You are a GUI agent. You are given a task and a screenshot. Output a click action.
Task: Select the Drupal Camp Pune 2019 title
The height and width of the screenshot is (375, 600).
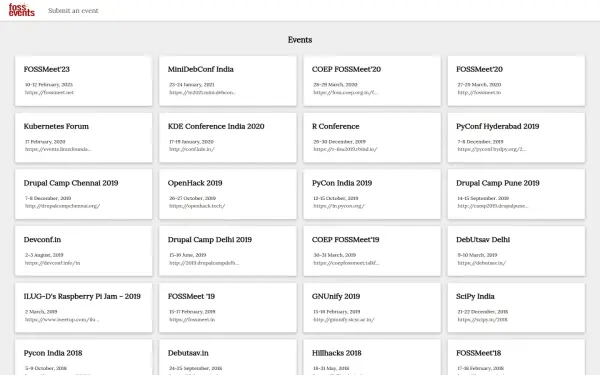point(497,183)
